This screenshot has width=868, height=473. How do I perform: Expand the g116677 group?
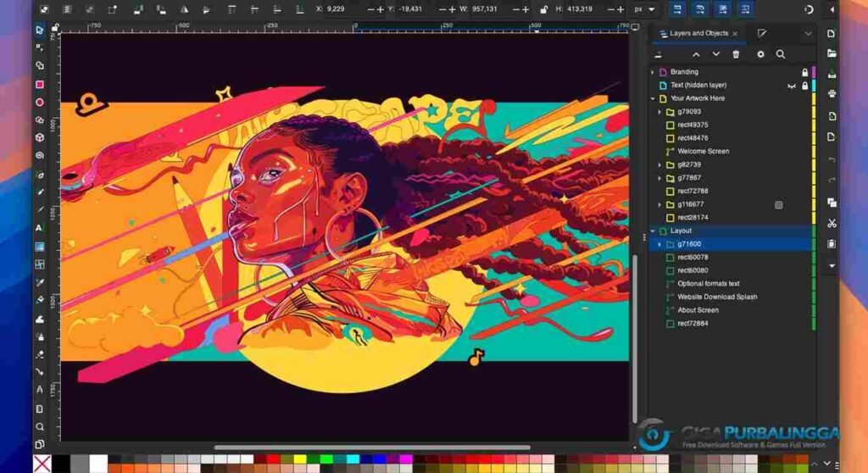coord(659,205)
